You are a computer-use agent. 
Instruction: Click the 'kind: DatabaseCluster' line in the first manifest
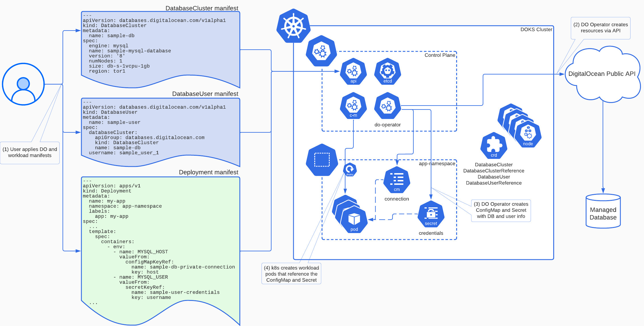point(114,26)
